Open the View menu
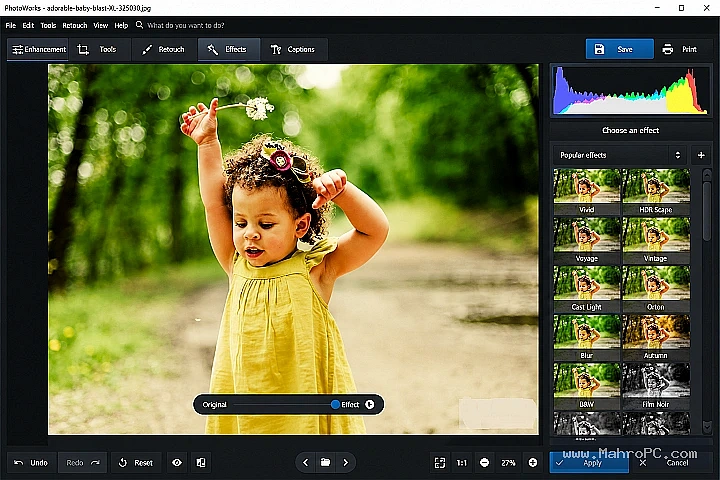 (101, 25)
